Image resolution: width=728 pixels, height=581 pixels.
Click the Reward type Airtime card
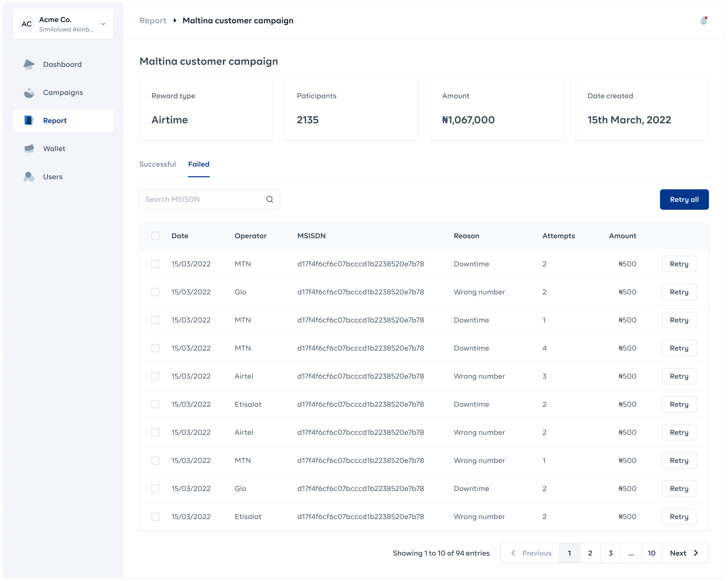206,108
